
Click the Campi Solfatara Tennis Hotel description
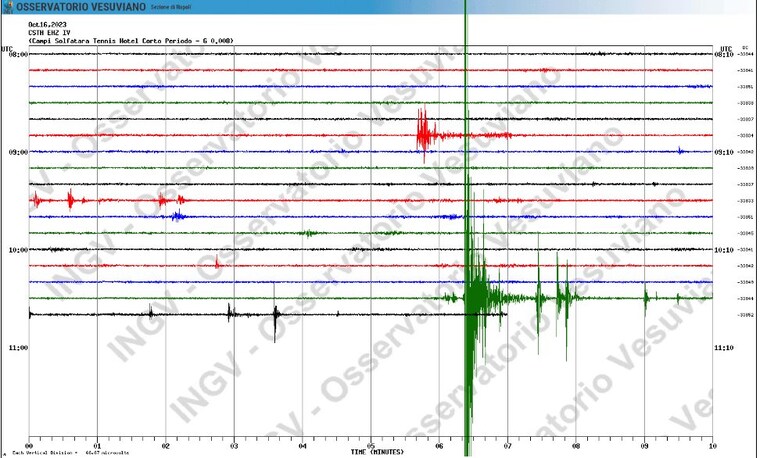[x=131, y=41]
